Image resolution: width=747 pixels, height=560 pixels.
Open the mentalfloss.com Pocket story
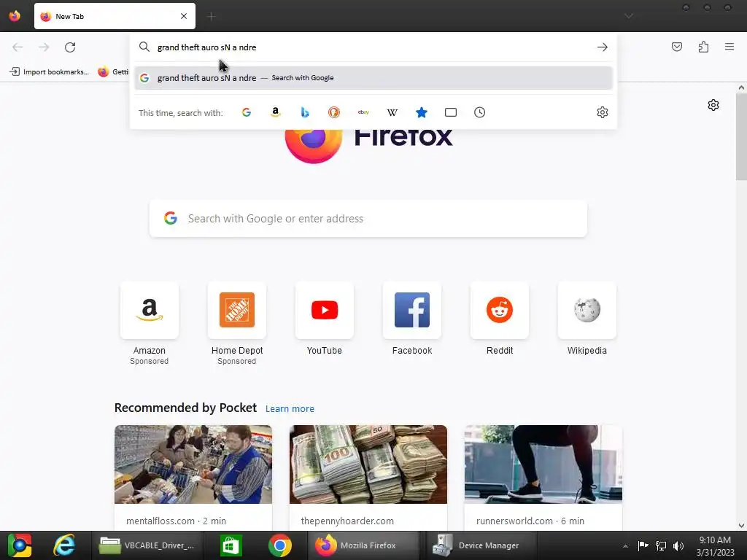tap(193, 478)
